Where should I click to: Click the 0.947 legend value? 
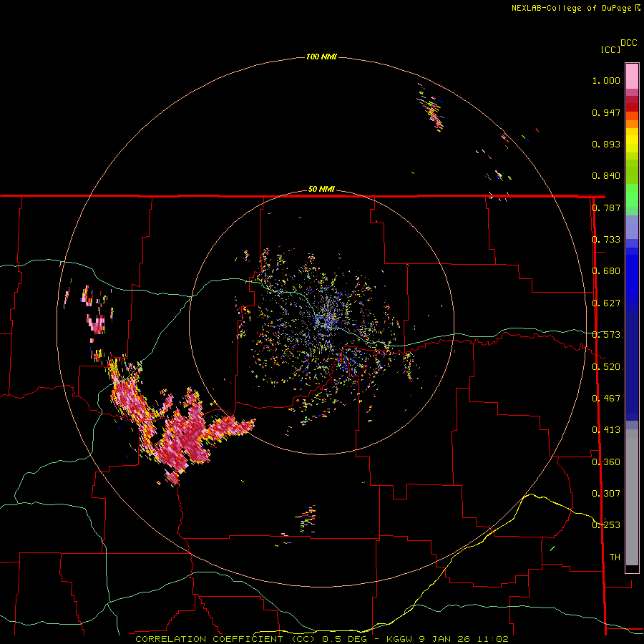click(x=606, y=112)
